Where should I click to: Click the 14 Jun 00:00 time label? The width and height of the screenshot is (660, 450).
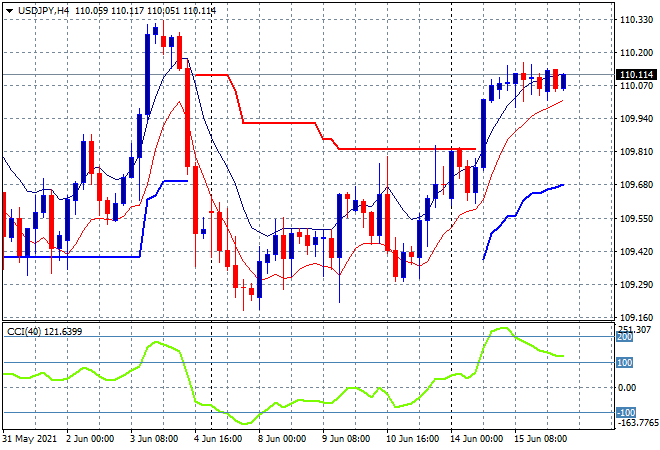pyautogui.click(x=476, y=439)
